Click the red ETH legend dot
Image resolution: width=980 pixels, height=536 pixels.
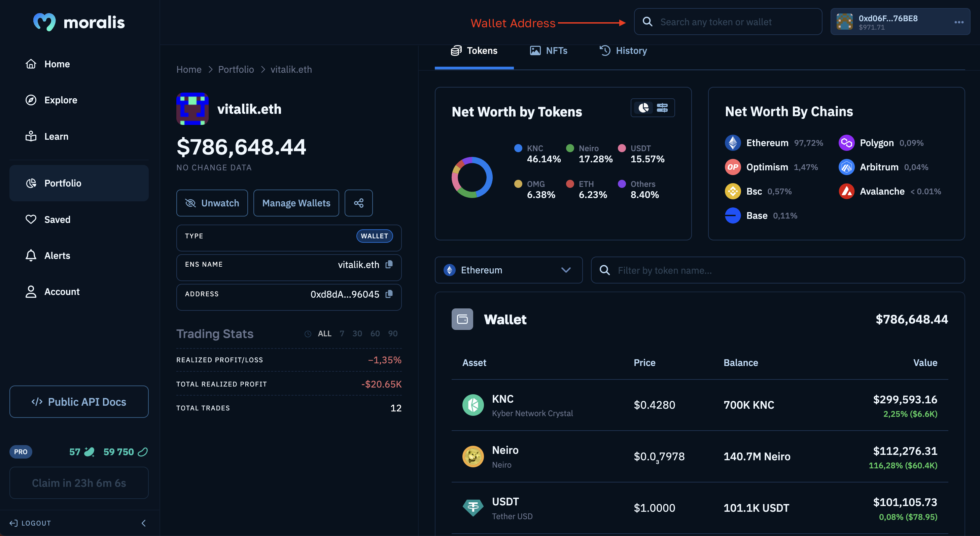pyautogui.click(x=570, y=184)
